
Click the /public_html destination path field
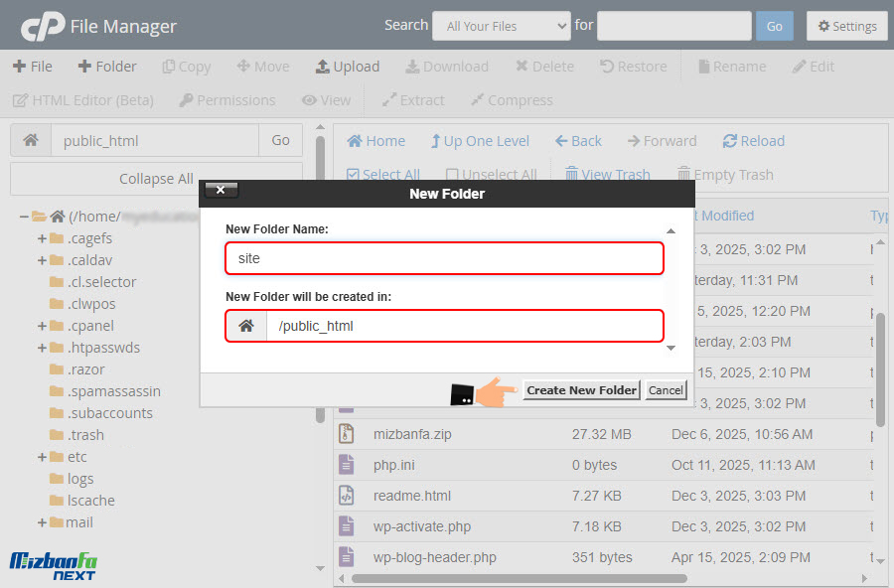click(x=463, y=326)
